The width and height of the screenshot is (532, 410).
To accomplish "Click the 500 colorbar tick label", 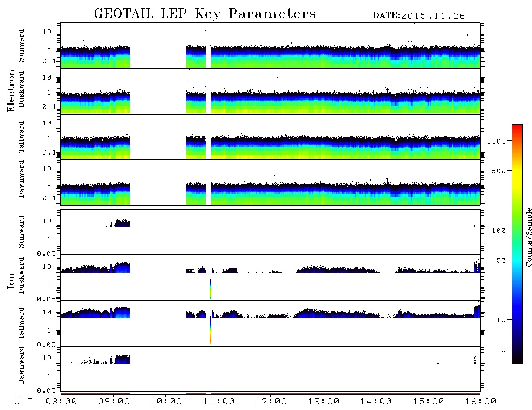I will [498, 171].
